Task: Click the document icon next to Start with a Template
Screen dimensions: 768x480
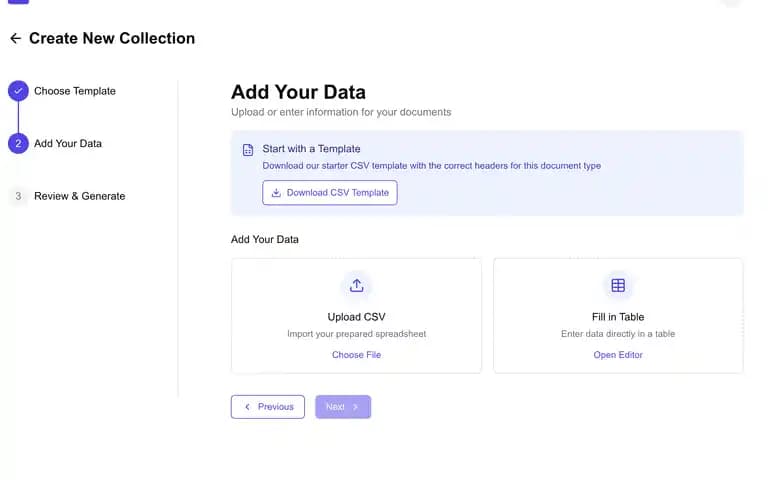Action: coord(248,150)
